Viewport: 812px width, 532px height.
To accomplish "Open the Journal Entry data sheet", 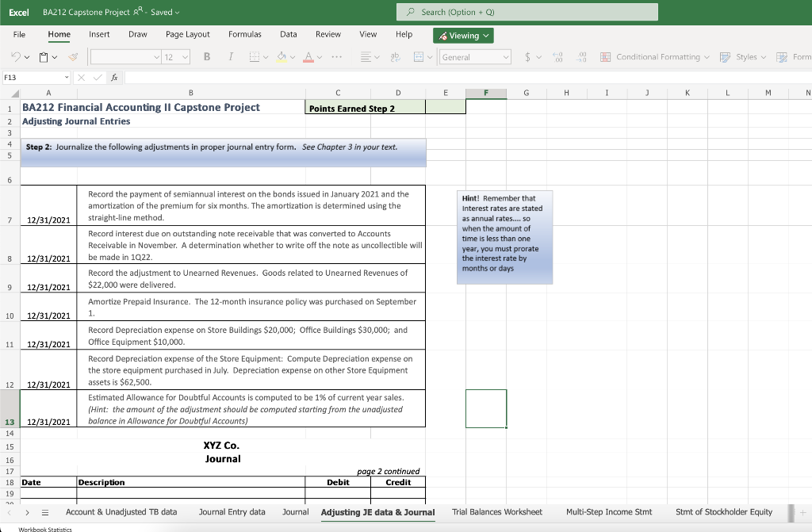I will [232, 512].
